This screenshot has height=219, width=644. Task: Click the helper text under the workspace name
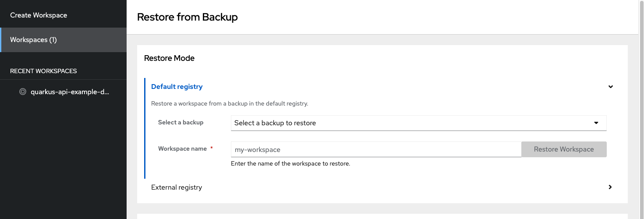(290, 164)
